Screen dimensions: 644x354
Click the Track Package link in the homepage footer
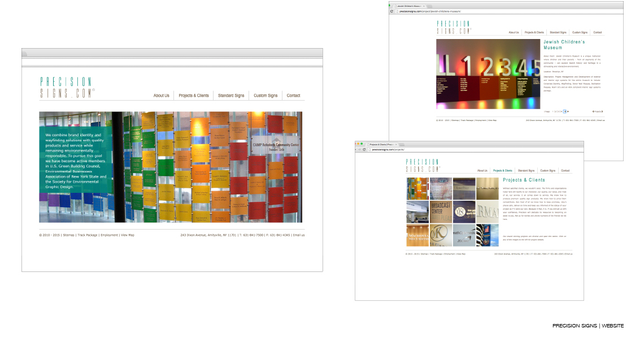pyautogui.click(x=88, y=235)
